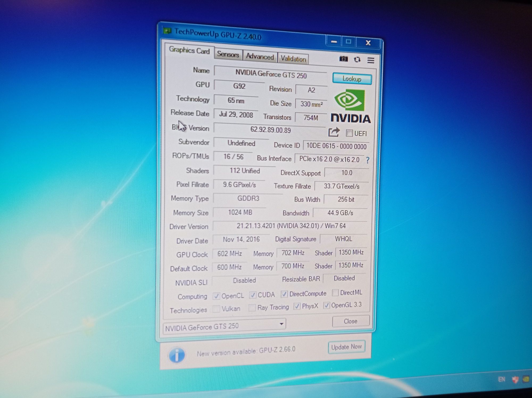The image size is (532, 398).
Task: Click the Close button
Action: point(351,321)
